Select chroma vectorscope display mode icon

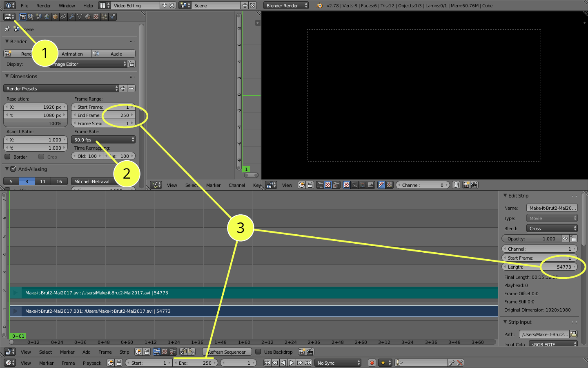[363, 185]
